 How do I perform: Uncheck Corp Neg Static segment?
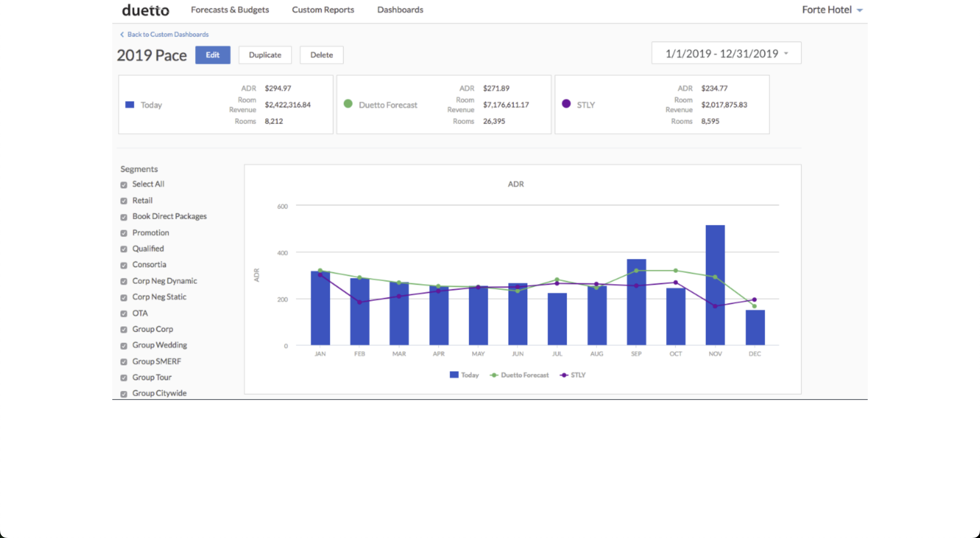(x=124, y=298)
